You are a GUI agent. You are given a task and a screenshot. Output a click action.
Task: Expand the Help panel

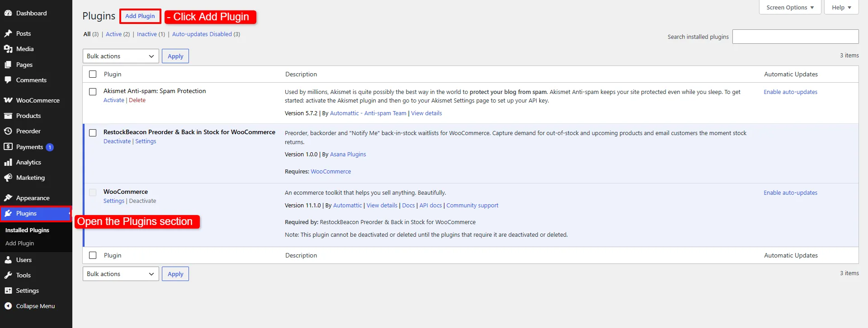coord(841,7)
